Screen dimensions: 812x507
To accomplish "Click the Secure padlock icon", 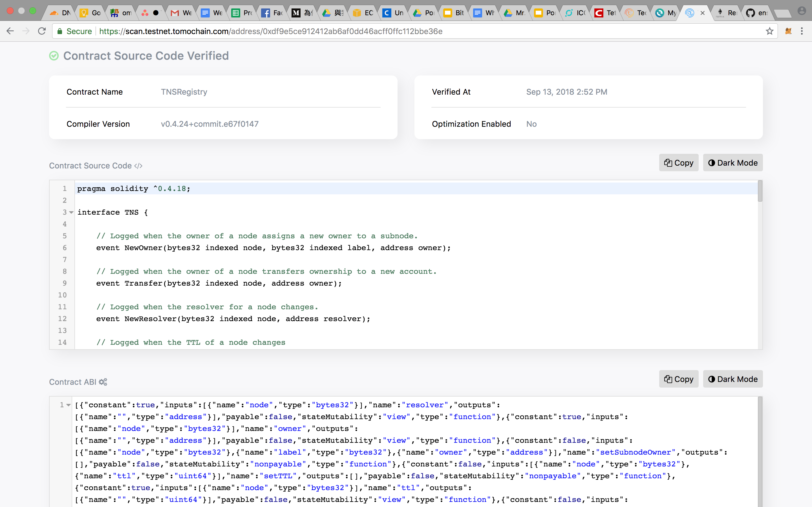I will point(60,31).
